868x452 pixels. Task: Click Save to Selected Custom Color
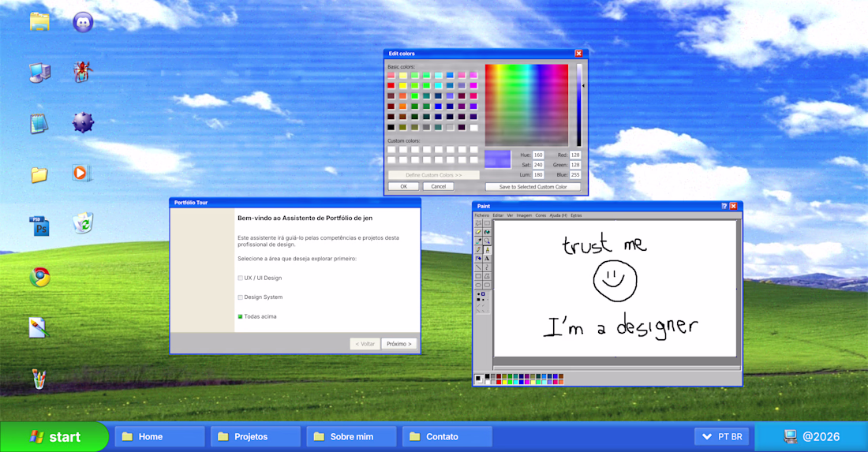coord(533,187)
